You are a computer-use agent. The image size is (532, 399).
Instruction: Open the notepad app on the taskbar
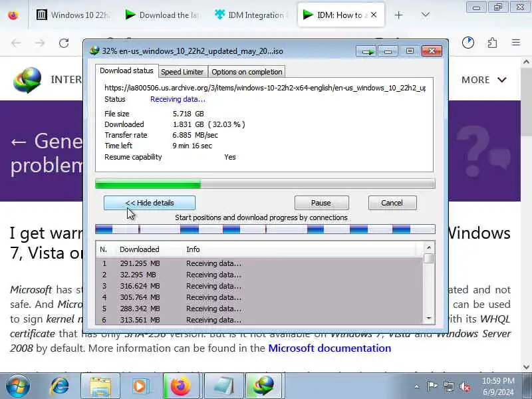223,386
